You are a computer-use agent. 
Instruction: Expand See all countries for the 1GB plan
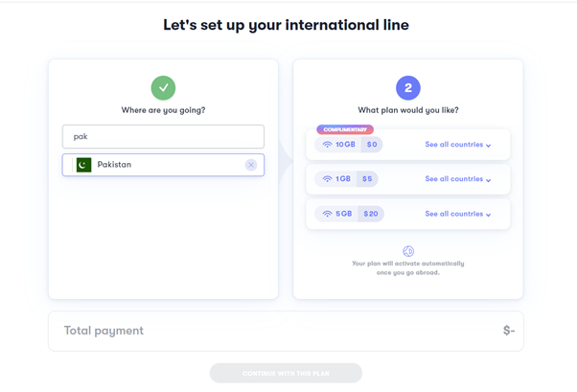[458, 179]
